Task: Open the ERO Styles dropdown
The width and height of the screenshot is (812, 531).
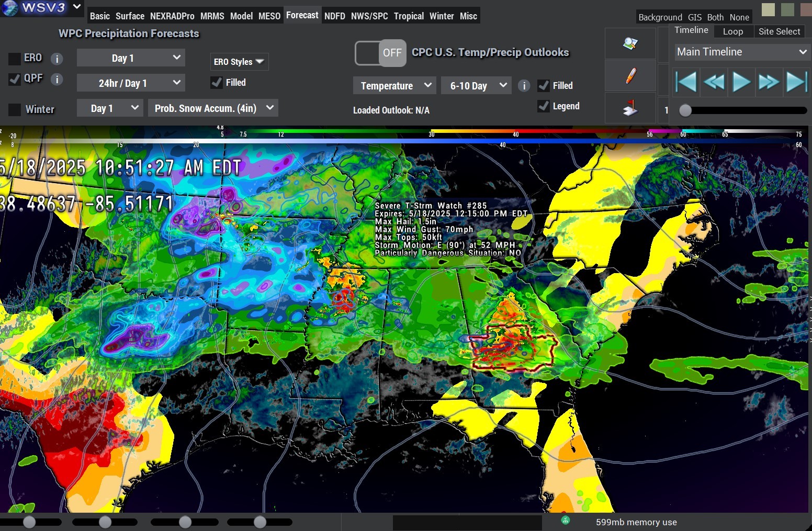Action: pyautogui.click(x=239, y=62)
